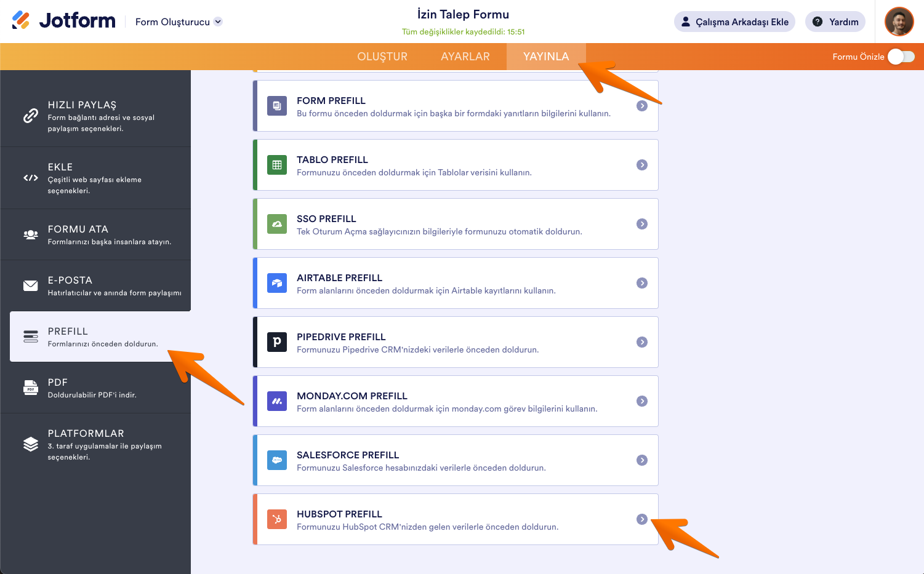Select the YAYINLA tab
This screenshot has width=924, height=574.
pyautogui.click(x=546, y=57)
